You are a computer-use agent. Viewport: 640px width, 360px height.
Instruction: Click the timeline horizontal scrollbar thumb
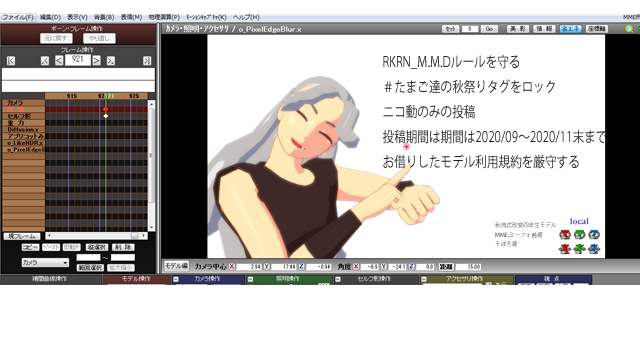[134, 236]
